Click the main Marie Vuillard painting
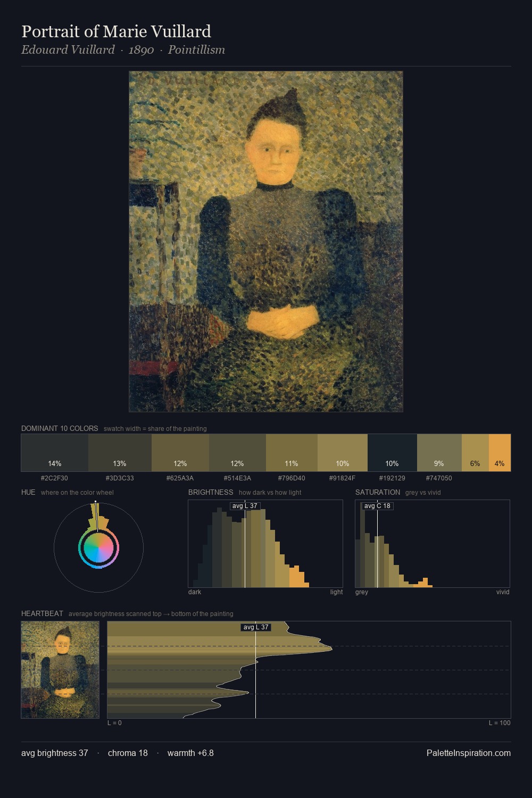 tap(266, 242)
